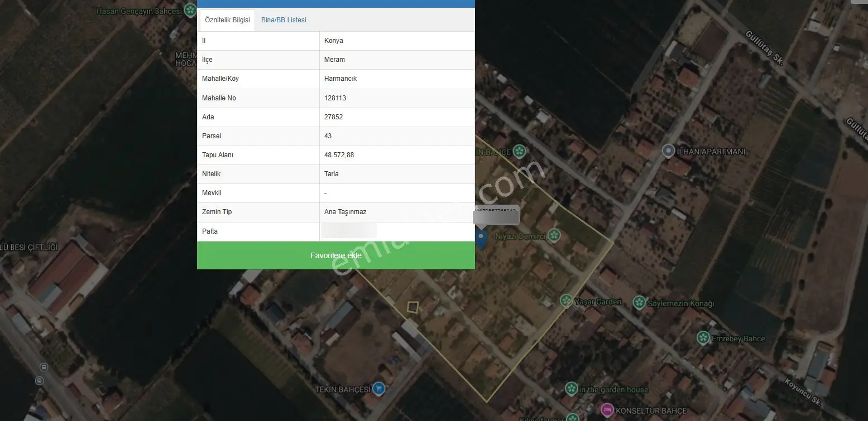
Task: Click the TEKİN BAHÇESİ shopping cart icon
Action: (x=379, y=389)
